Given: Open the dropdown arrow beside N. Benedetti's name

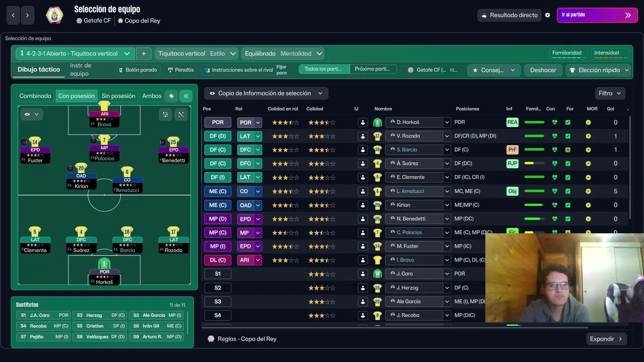Looking at the screenshot, I should [x=446, y=219].
